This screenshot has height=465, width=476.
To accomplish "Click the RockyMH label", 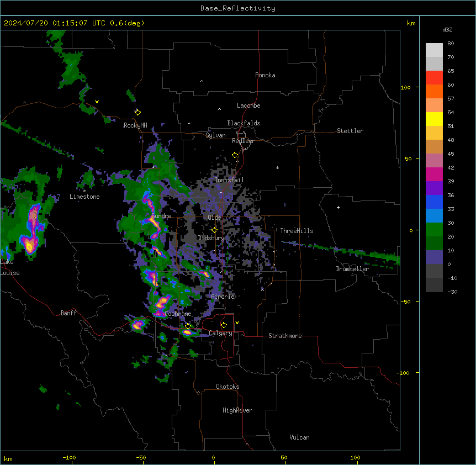I will [135, 125].
